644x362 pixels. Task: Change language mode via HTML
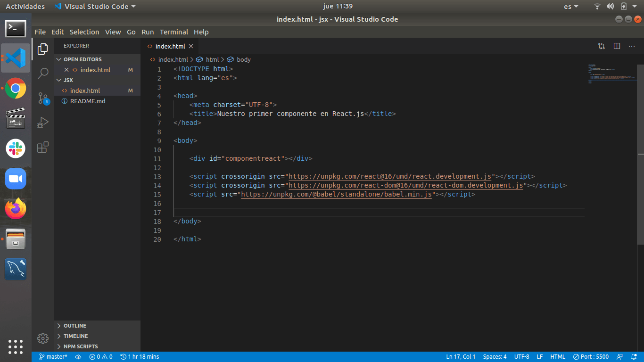coord(558,357)
